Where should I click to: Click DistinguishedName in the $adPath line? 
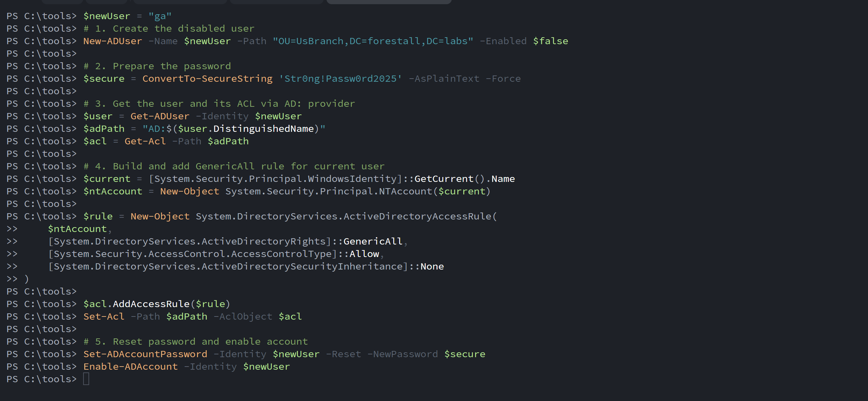coord(263,129)
